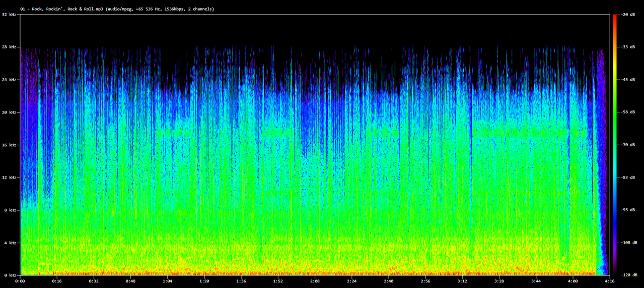
Task: Click the -95 dB scale label
Action: point(628,210)
